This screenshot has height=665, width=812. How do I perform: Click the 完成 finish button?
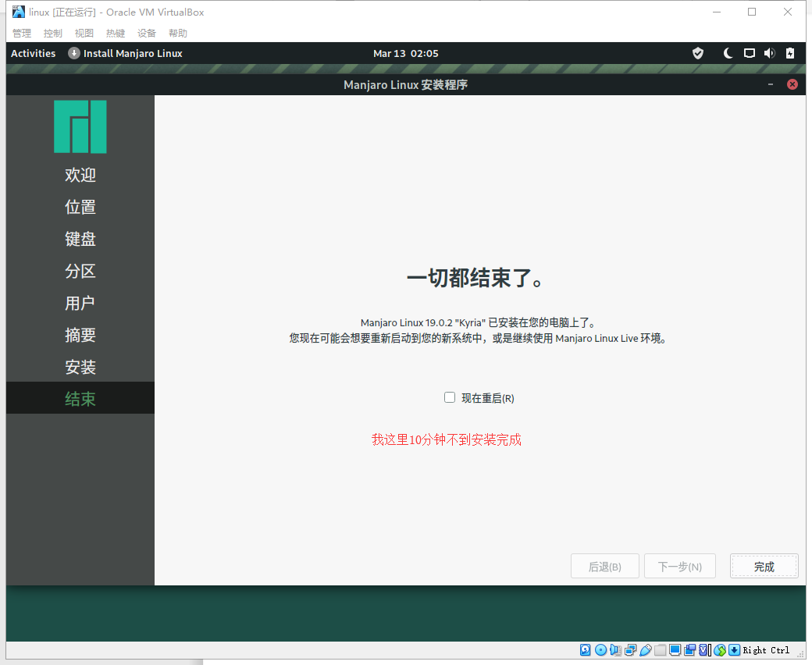tap(764, 567)
